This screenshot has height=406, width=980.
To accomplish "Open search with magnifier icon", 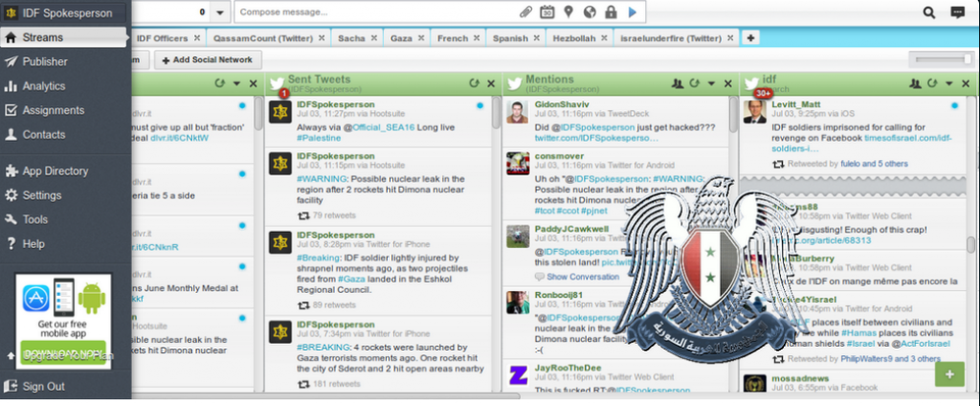I will pyautogui.click(x=929, y=11).
